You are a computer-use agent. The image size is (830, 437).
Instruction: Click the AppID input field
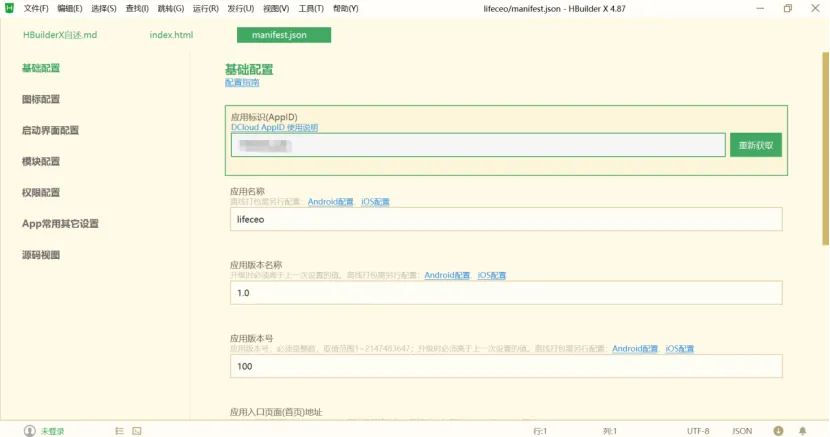coord(478,145)
